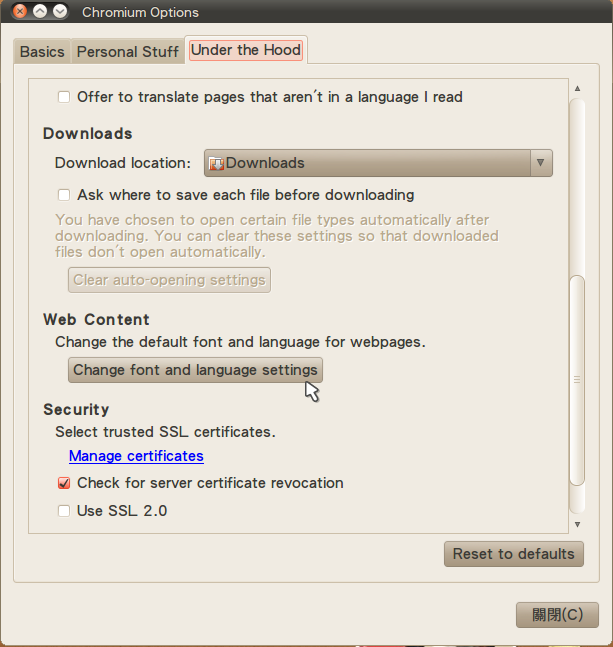The image size is (613, 647).
Task: Enable the Use SSL 2.0 checkbox
Action: point(64,511)
